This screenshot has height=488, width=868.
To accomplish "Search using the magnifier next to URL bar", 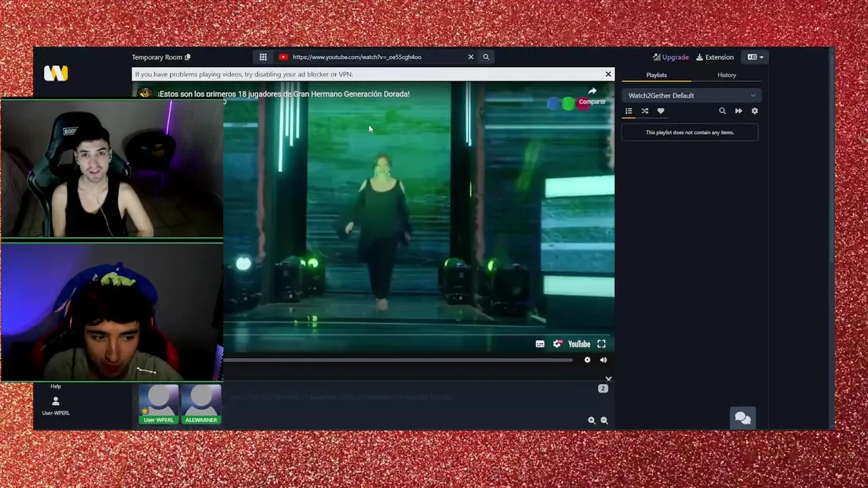I will tap(486, 57).
